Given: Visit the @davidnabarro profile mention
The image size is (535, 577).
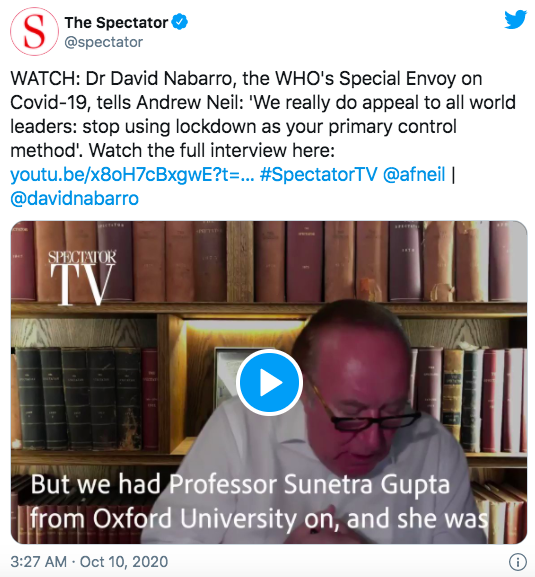Looking at the screenshot, I should (74, 198).
